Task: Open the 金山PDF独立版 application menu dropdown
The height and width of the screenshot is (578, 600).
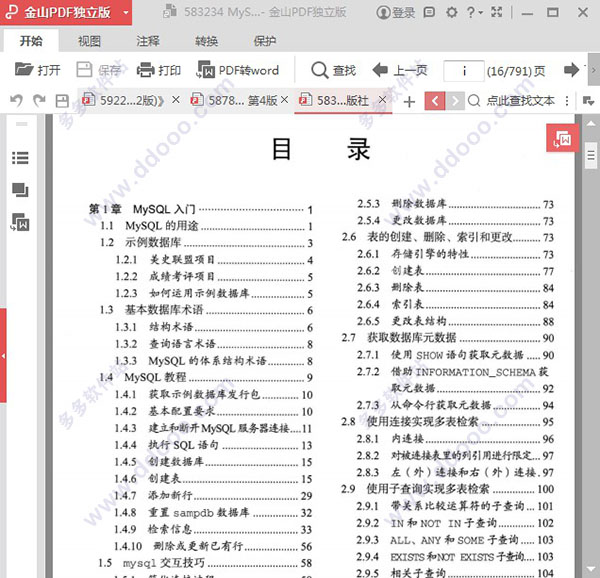Action: coord(126,13)
